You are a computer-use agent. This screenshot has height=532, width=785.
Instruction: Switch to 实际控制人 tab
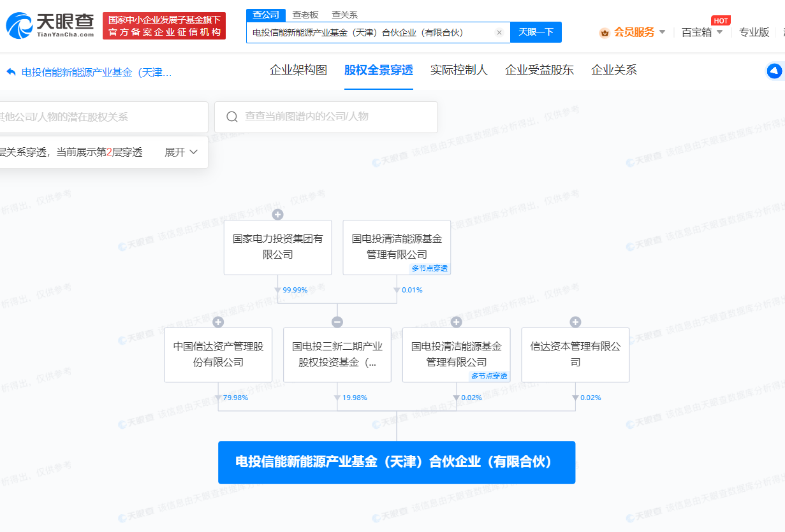pyautogui.click(x=459, y=70)
